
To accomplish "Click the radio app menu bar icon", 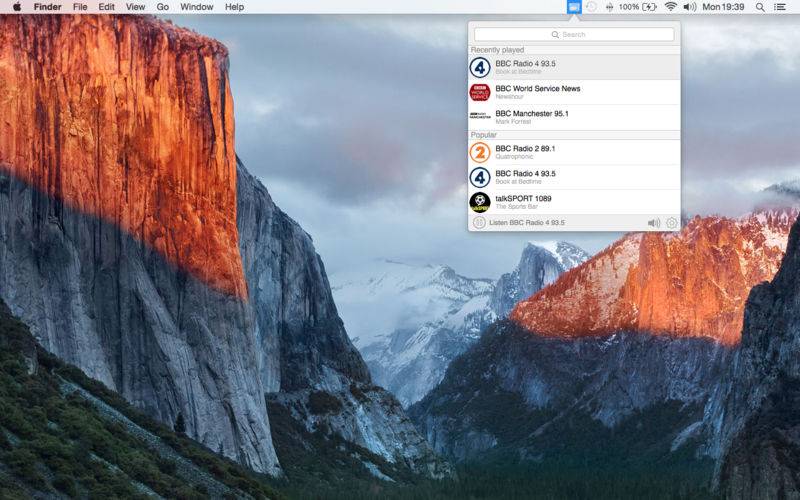I will click(x=574, y=7).
